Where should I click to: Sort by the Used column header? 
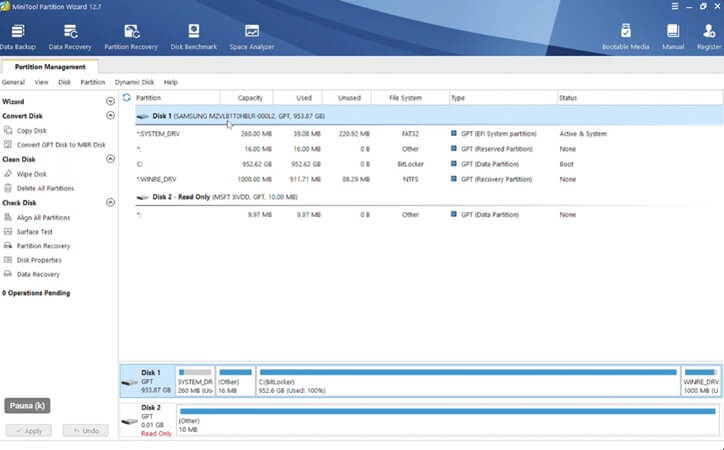pyautogui.click(x=298, y=98)
